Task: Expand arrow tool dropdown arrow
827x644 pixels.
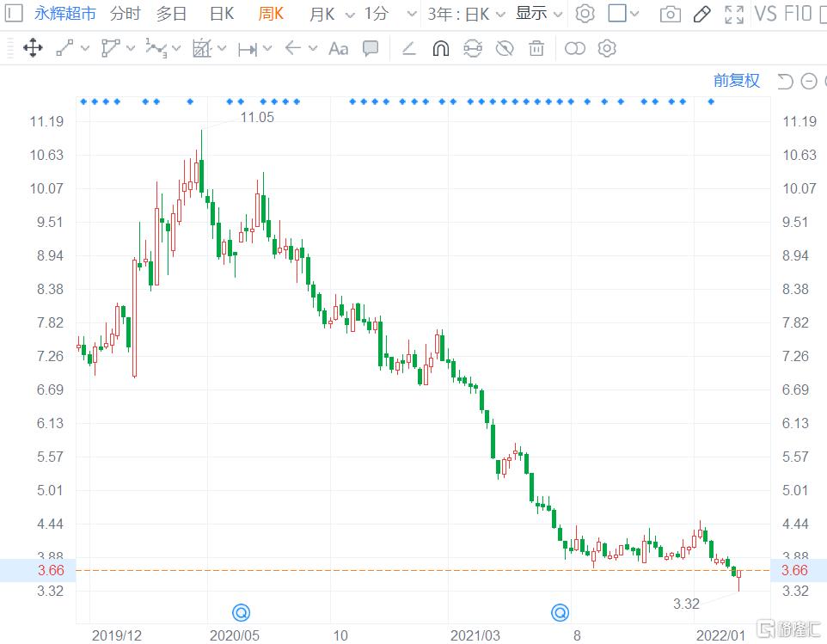Action: click(313, 48)
